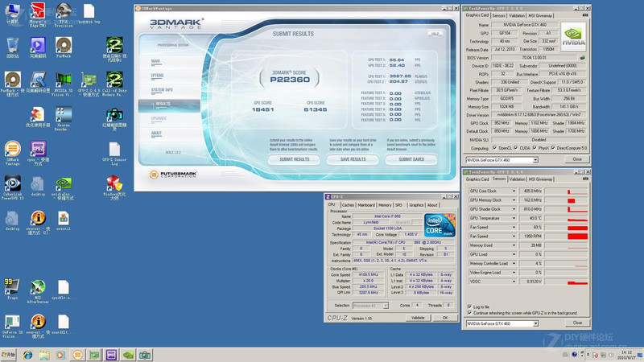Toggle the PhysX computing checkbox
The image size is (644, 362).
point(535,148)
